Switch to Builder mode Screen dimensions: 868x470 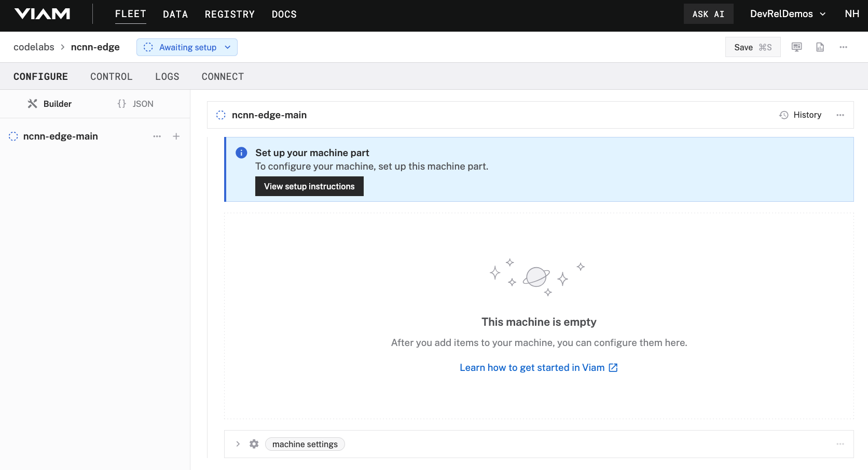(50, 104)
